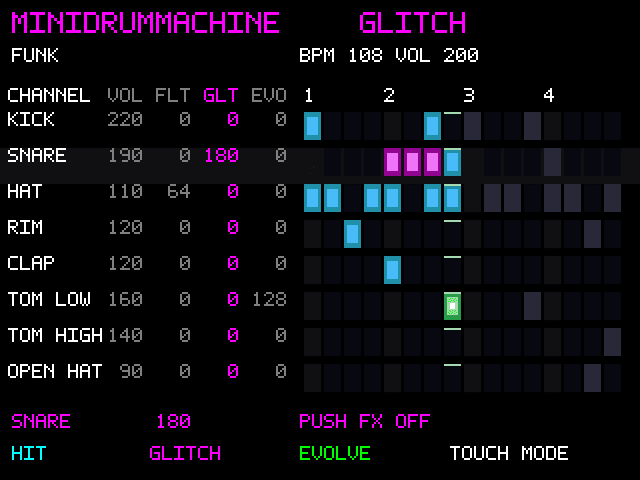Select the CLAP channel label
This screenshot has height=480, width=640.
click(x=31, y=263)
